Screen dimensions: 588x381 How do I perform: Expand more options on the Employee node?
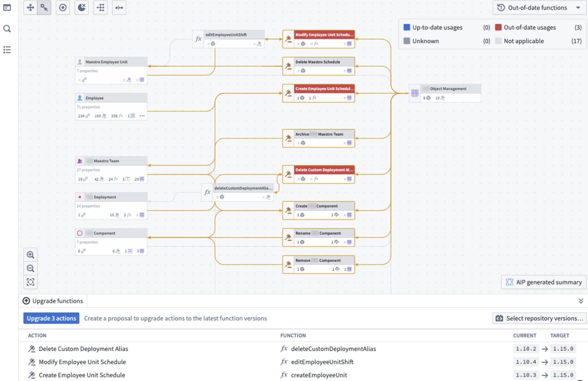point(142,116)
